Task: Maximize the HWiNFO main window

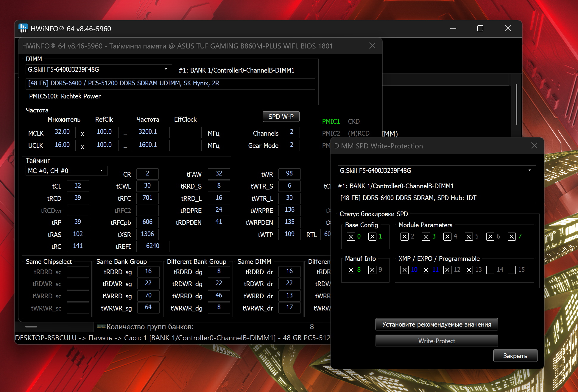Action: click(x=480, y=28)
